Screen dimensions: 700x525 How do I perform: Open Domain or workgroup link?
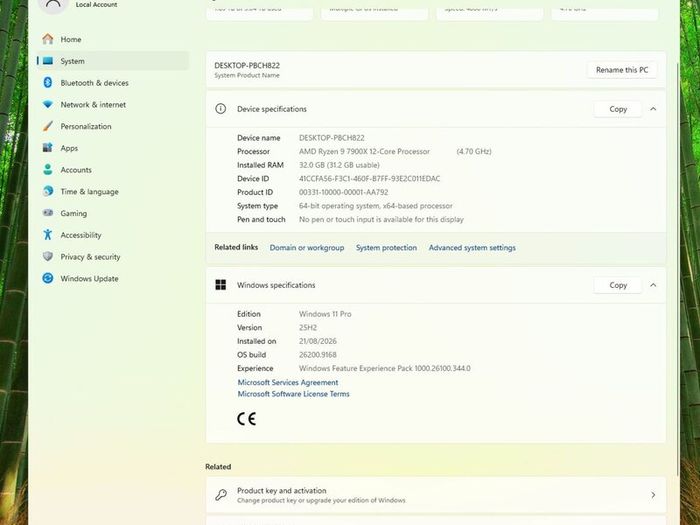pyautogui.click(x=307, y=248)
